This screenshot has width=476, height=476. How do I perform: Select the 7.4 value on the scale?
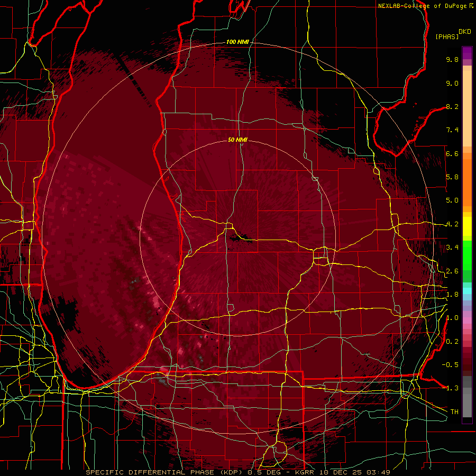452,130
